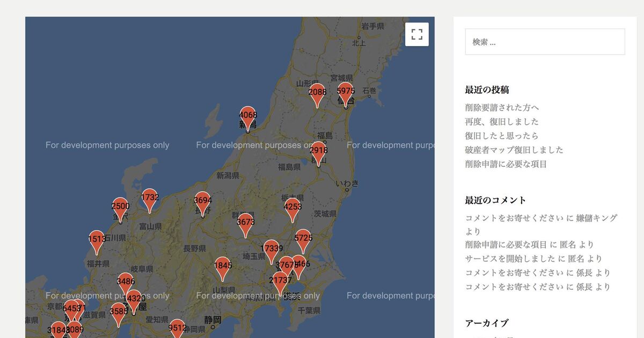Viewport: 644px width, 338px height.
Task: Click the commenter name 嫌儲キング
Action: click(596, 218)
